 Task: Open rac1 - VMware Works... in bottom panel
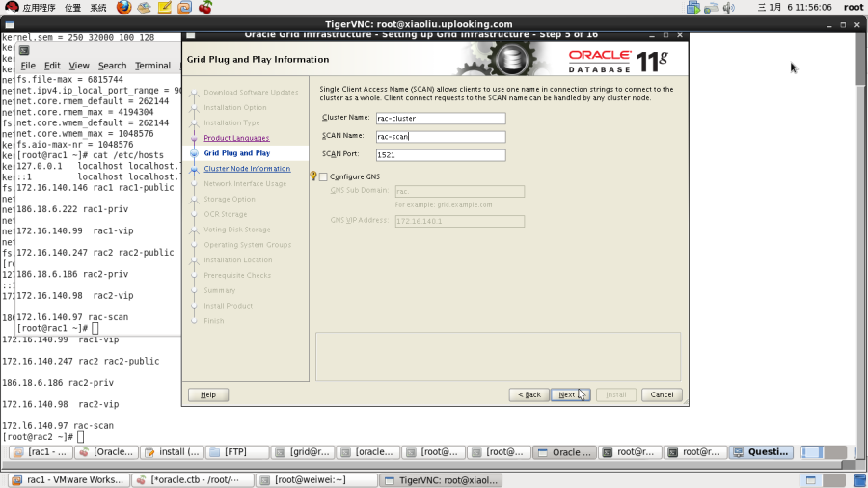[x=68, y=480]
